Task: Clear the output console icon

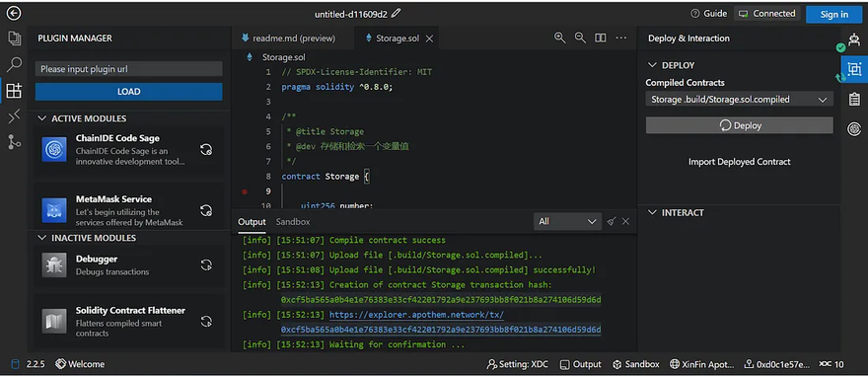Action: coord(612,221)
